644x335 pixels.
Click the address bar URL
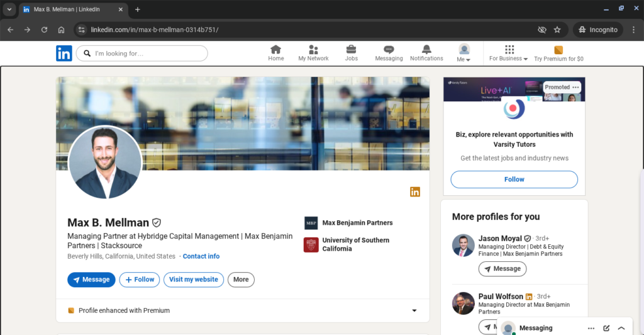155,30
